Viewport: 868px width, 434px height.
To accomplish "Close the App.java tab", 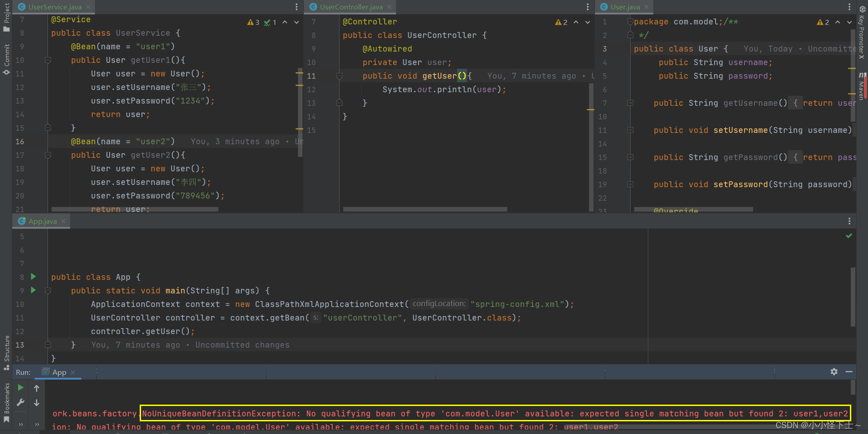I will (63, 221).
